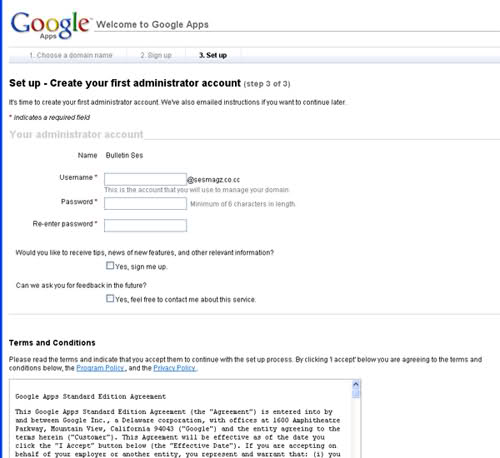Viewport: 500px width, 458px height.
Task: Click 'Can we ask you for feedback' question text
Action: 81,285
